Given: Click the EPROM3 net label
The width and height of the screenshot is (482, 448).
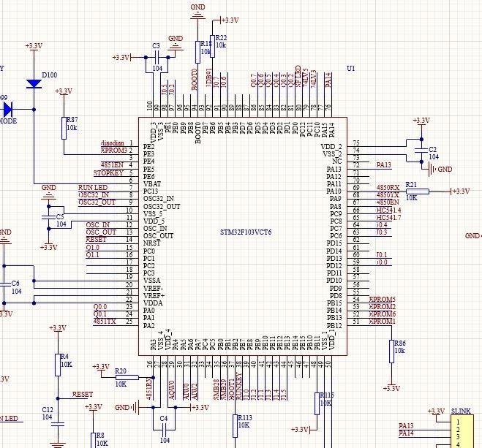Looking at the screenshot, I should pos(114,150).
